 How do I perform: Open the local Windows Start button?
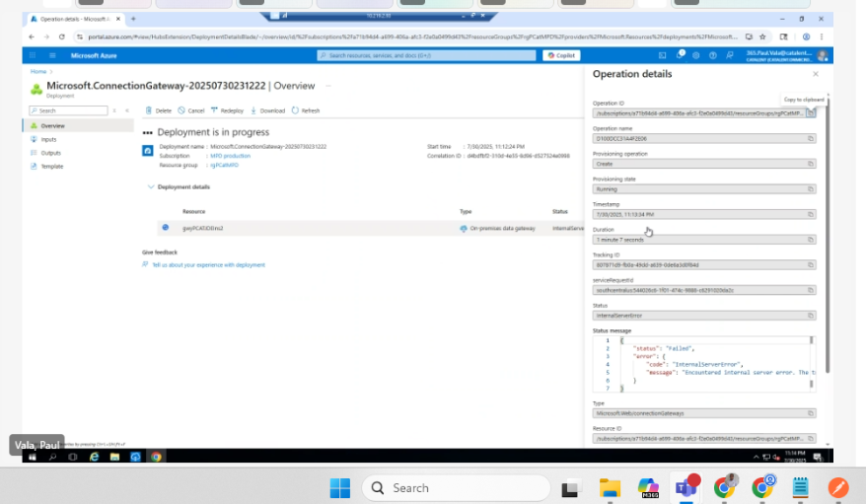pos(339,488)
